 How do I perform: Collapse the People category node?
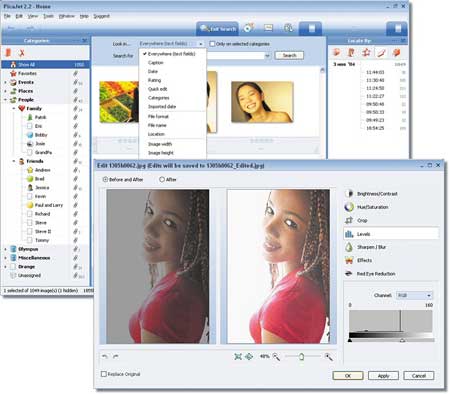[x=5, y=100]
